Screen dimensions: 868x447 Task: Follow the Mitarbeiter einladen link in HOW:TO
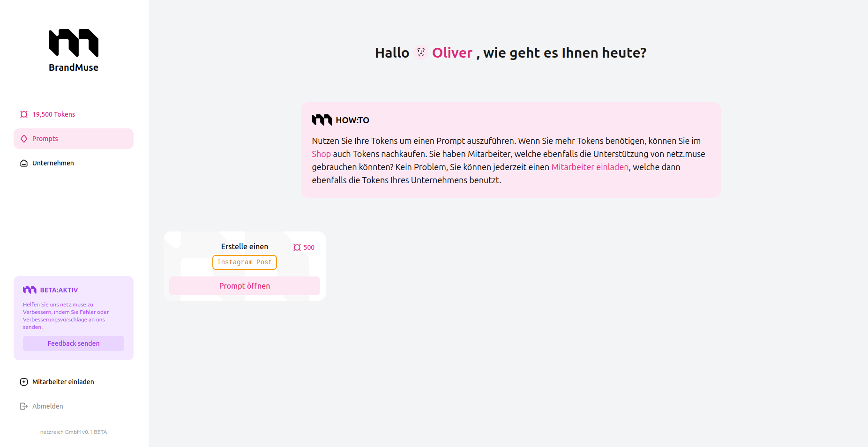point(590,167)
